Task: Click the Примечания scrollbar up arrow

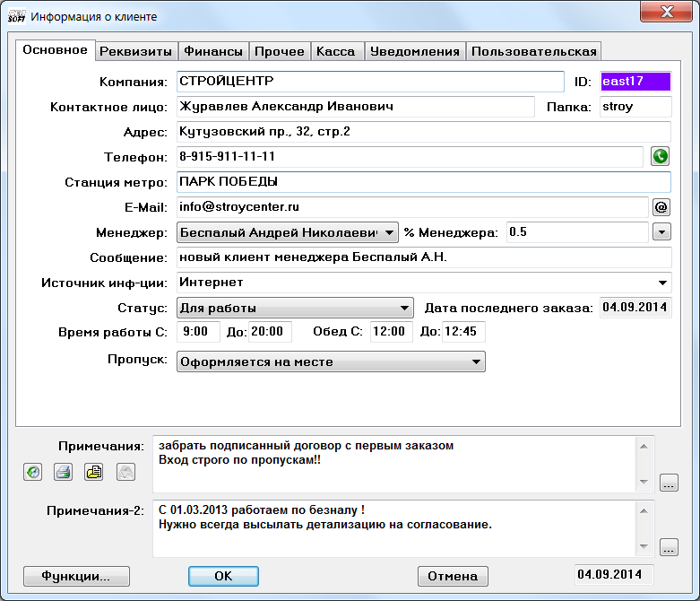Action: pyautogui.click(x=644, y=446)
